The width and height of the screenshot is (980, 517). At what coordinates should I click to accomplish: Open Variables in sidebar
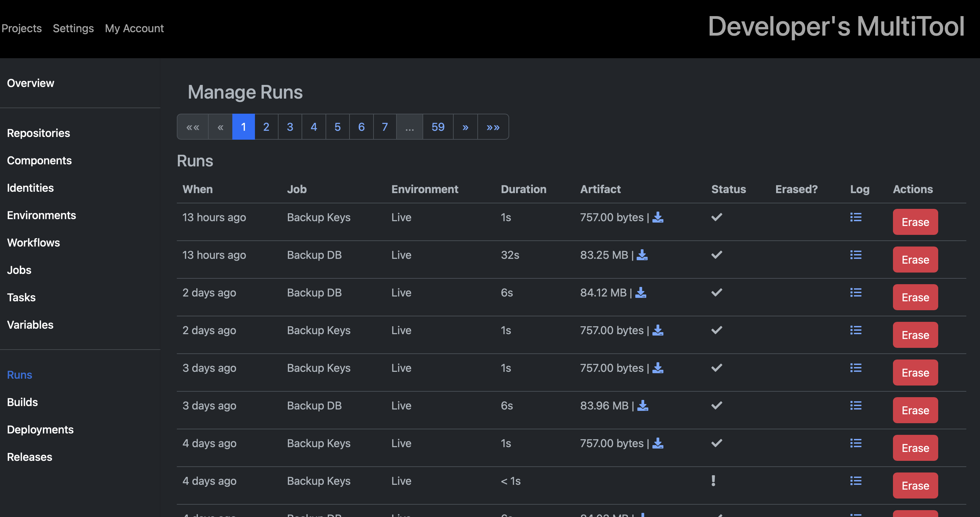coord(30,325)
